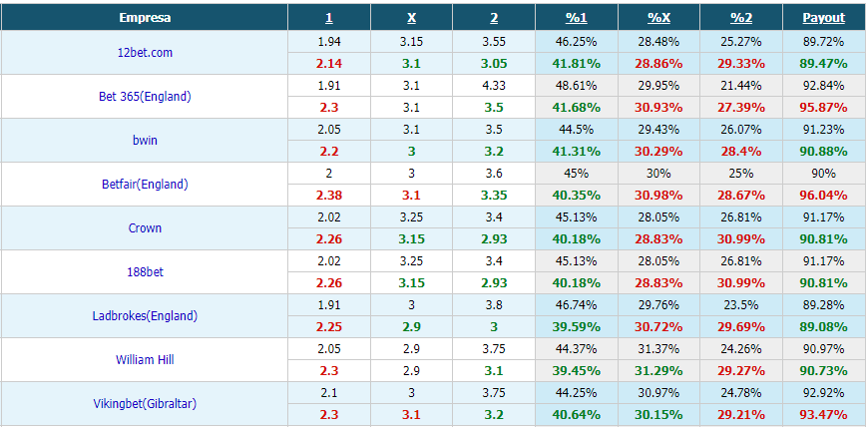
Task: Select William Hill current away odds 3.1
Action: [494, 371]
